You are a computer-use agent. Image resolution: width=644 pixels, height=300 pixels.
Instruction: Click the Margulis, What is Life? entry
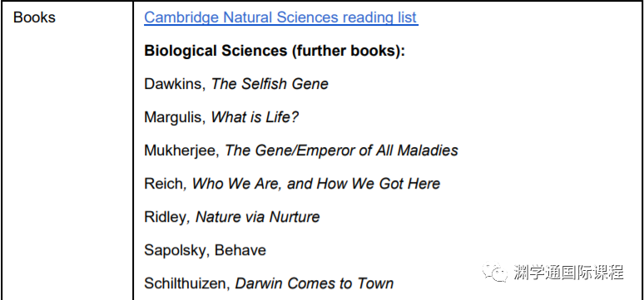pyautogui.click(x=221, y=117)
